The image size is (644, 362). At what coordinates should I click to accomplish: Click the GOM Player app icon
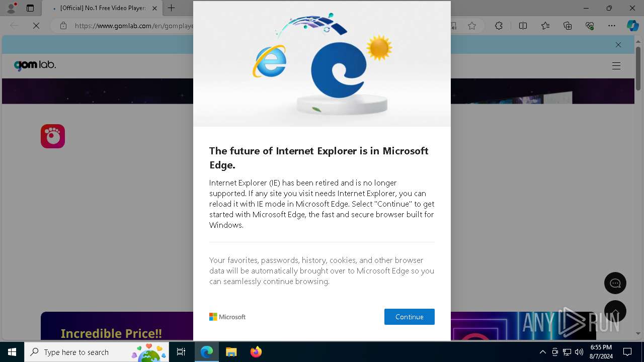coord(53,136)
